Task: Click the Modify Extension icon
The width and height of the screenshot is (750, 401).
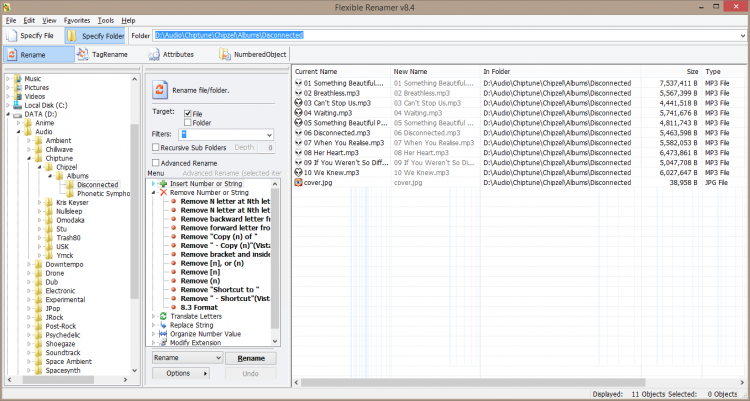Action: click(x=163, y=343)
